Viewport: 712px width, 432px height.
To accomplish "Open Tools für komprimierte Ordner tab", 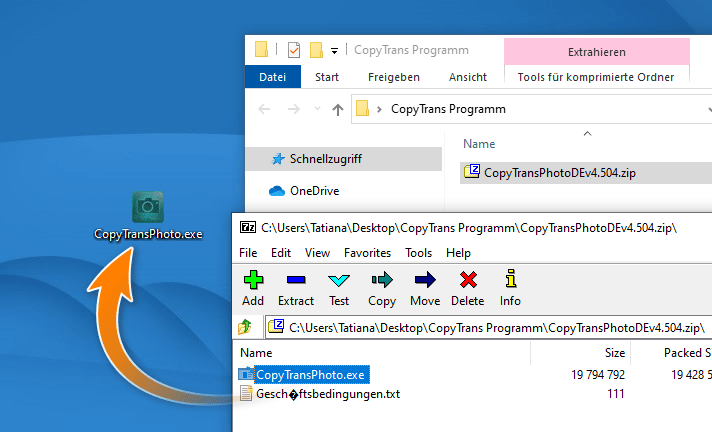I will tap(596, 77).
